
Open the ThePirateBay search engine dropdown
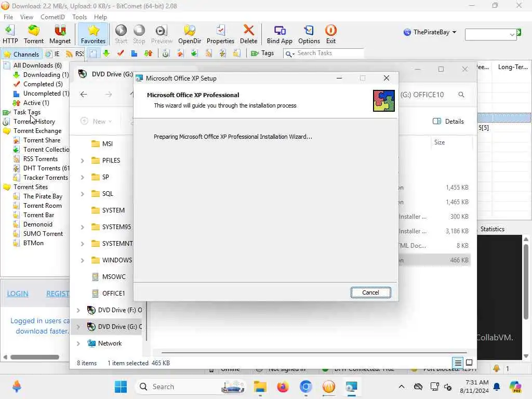(430, 32)
